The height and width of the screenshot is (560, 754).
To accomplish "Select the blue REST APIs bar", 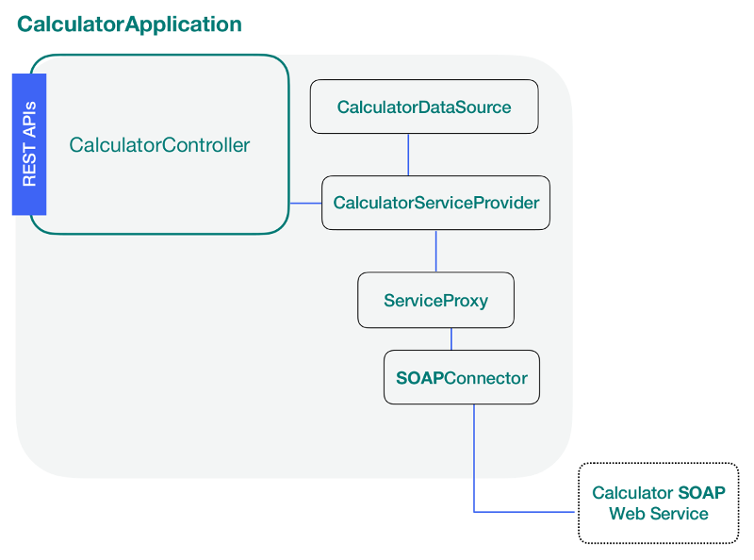I will click(29, 144).
